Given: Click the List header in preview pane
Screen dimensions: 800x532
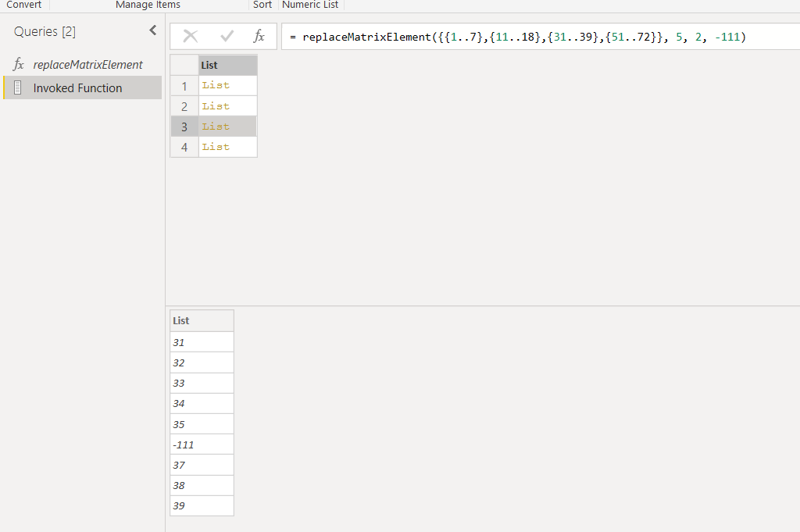Looking at the screenshot, I should point(202,321).
